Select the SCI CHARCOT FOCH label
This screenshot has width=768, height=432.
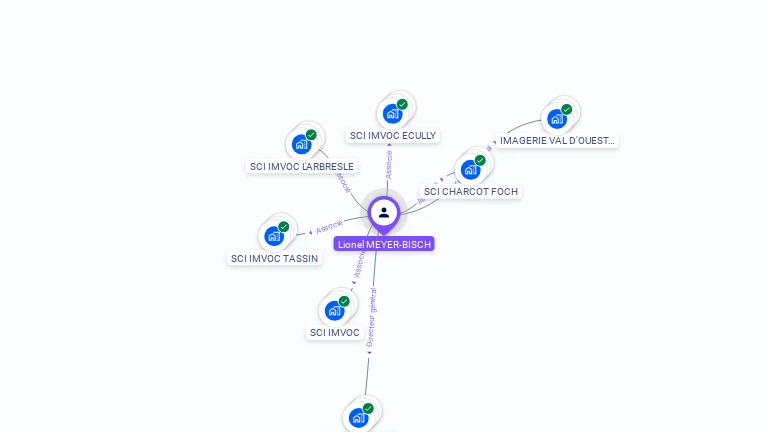[471, 192]
